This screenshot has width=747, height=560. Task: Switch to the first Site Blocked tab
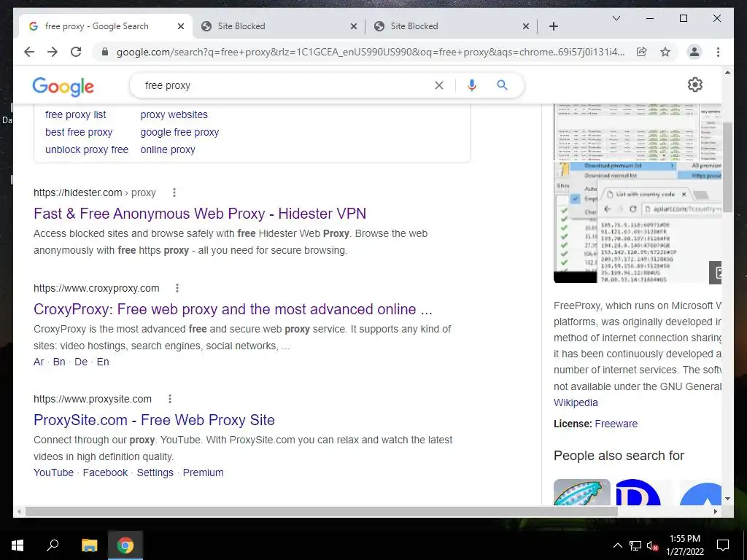pyautogui.click(x=279, y=26)
